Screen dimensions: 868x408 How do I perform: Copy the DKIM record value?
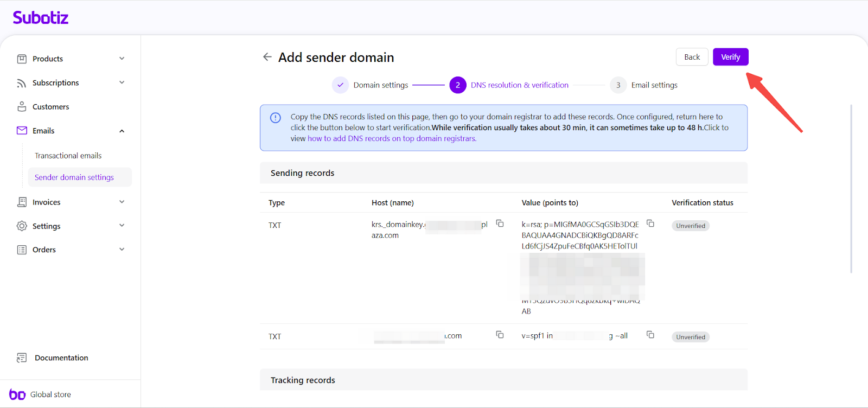point(650,224)
